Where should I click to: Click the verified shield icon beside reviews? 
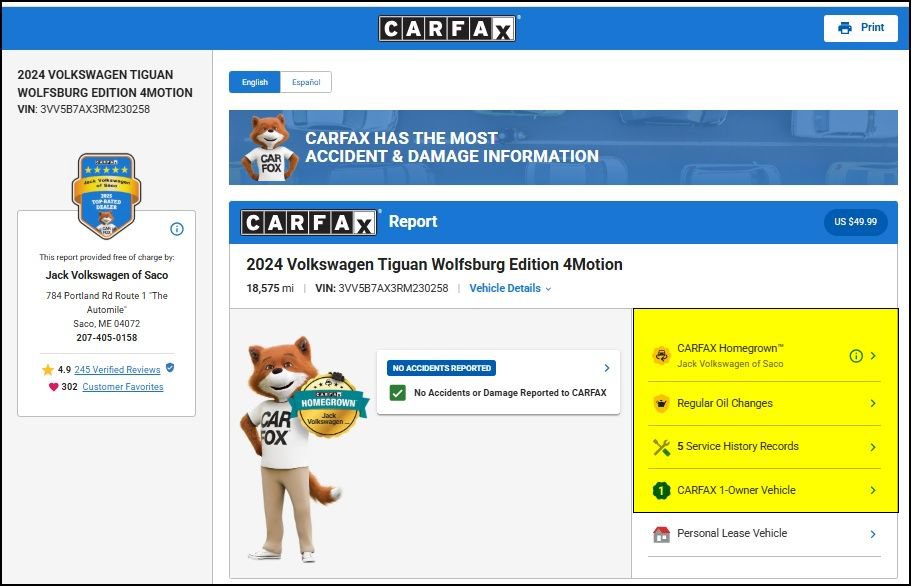(170, 368)
